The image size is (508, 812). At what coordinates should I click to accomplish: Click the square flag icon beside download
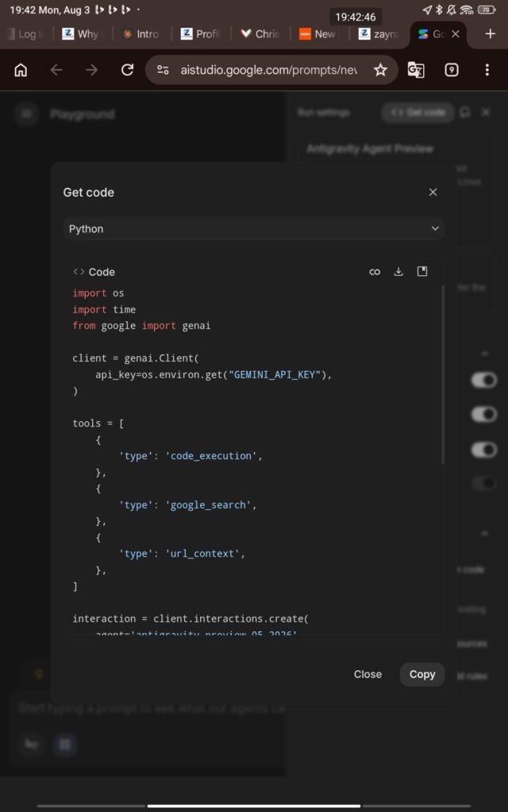coord(422,271)
